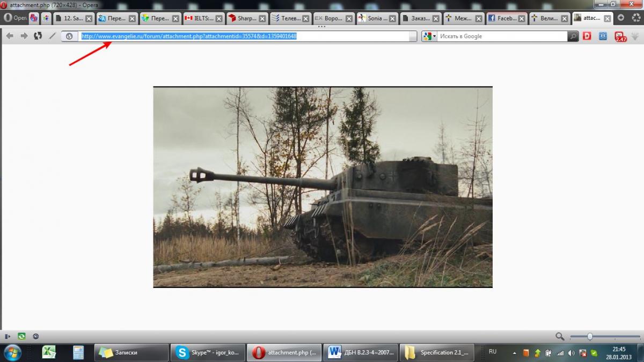The width and height of the screenshot is (644, 362).
Task: Toggle the Opera panel sidebar button
Action: click(8, 336)
